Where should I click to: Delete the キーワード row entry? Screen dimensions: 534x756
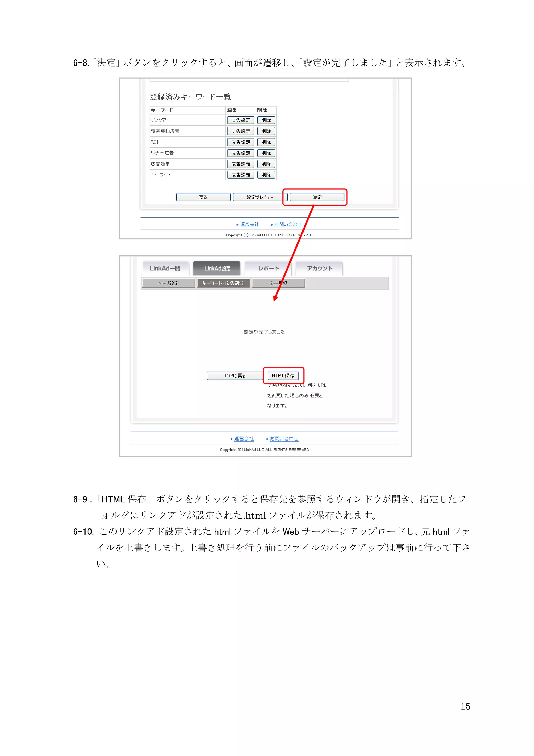(x=266, y=175)
